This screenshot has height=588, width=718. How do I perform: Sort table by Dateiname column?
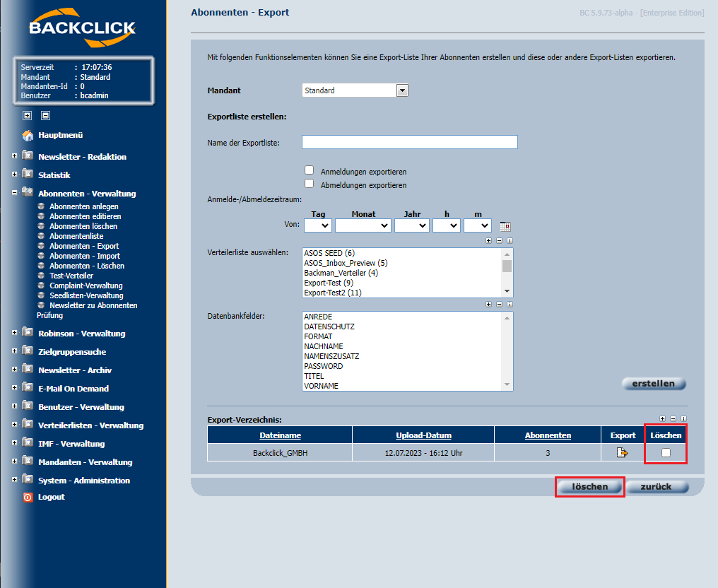(x=281, y=435)
